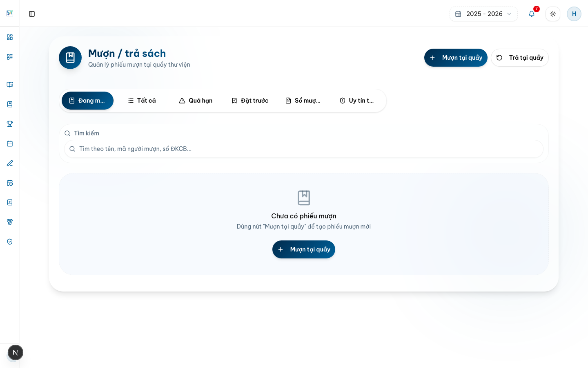Image resolution: width=588 pixels, height=368 pixels.
Task: Click the header Mượn tại quầy button
Action: coord(456,58)
